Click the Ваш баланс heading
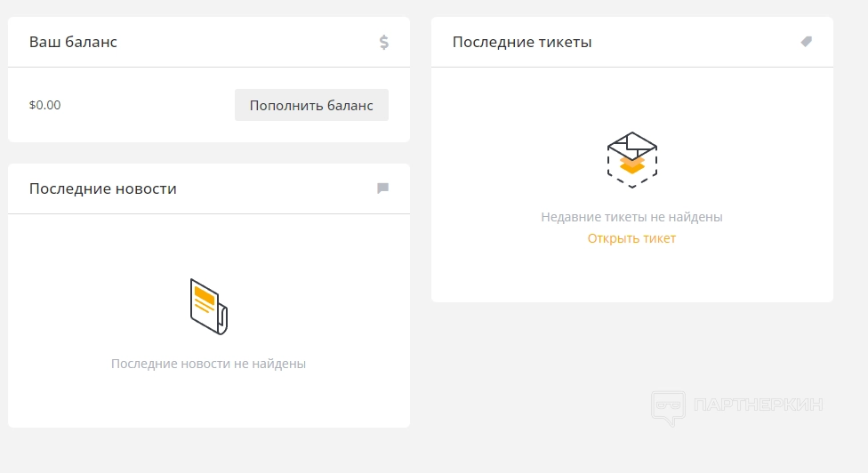The height and width of the screenshot is (473, 868). coord(73,42)
